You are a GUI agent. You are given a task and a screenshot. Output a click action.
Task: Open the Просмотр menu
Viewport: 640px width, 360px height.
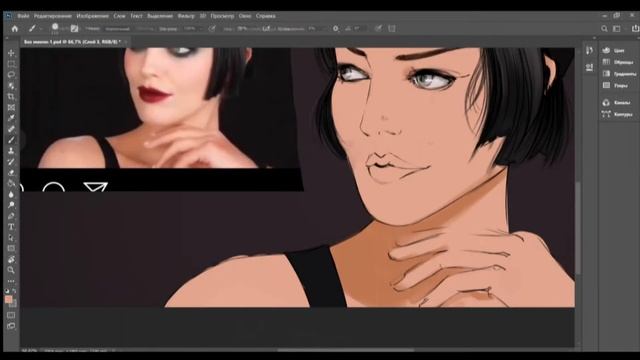(222, 16)
